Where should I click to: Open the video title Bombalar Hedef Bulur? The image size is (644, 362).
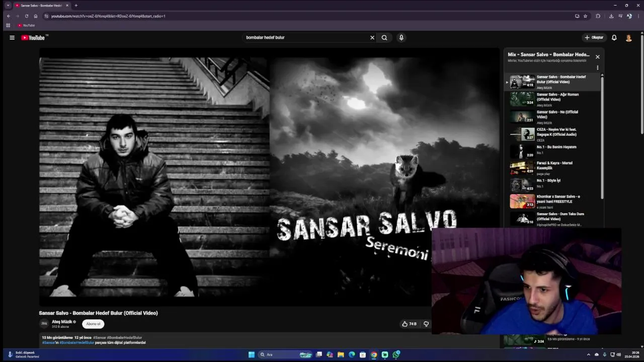tap(99, 313)
